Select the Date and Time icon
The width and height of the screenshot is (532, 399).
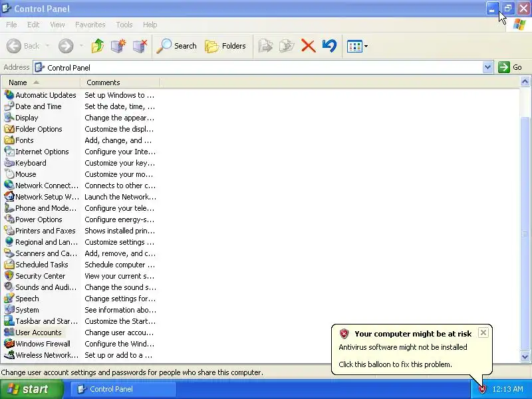[9, 106]
